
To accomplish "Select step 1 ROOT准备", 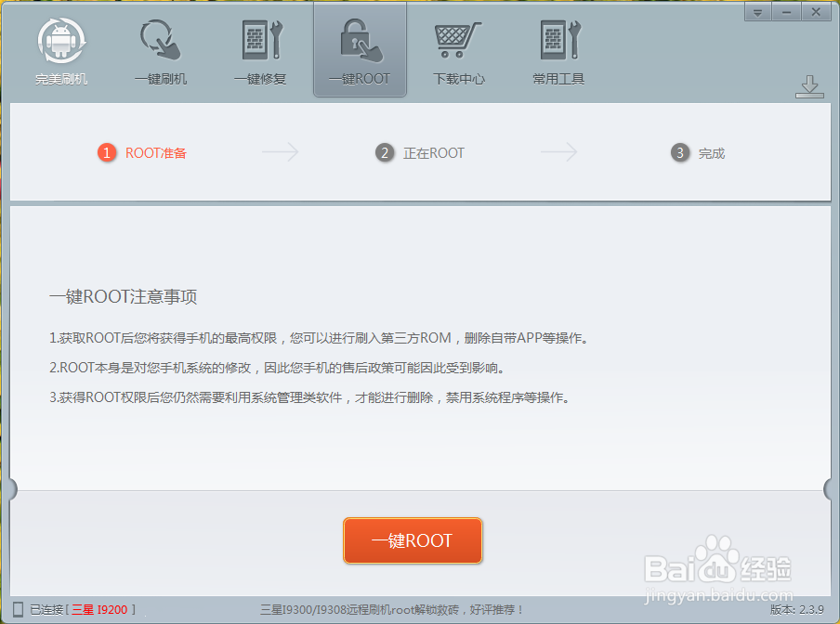I will click(x=142, y=153).
